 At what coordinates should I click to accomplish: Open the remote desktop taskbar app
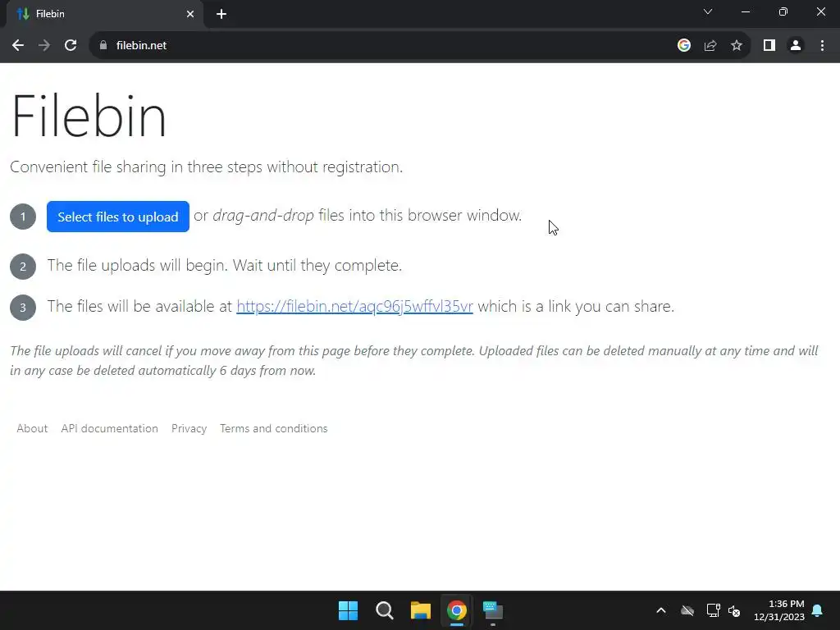click(493, 610)
